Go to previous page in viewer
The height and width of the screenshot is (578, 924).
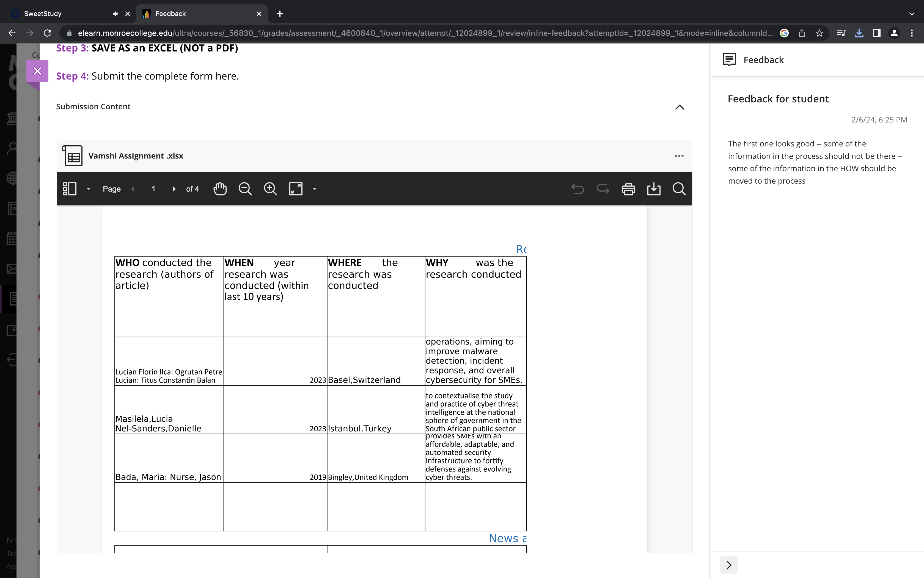(x=133, y=189)
